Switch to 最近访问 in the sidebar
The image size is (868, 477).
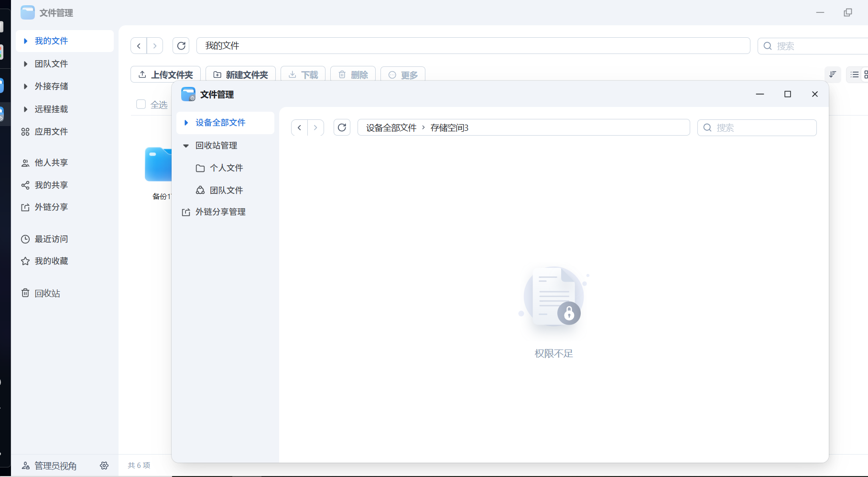pos(50,239)
